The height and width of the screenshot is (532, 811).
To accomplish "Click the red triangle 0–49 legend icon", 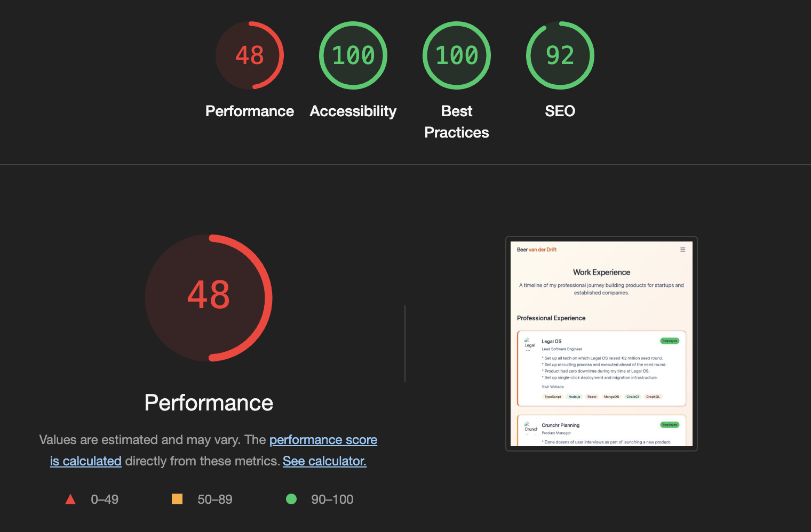I will [x=70, y=499].
